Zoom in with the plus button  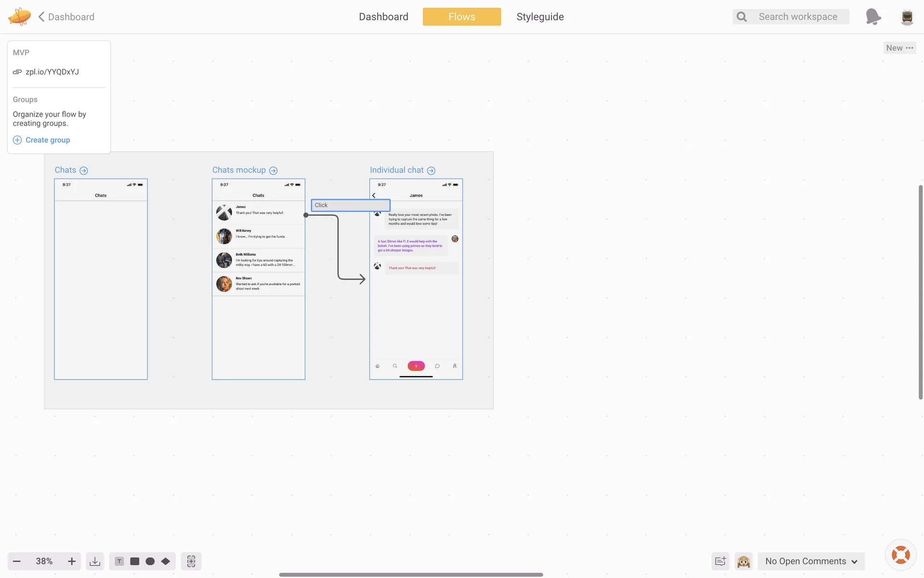[x=72, y=561]
